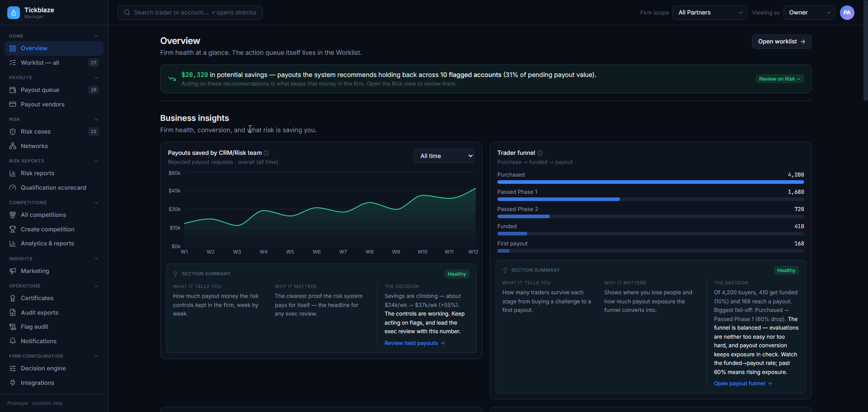Viewport: 868px width, 412px height.
Task: Follow the Review held payouts link
Action: (x=415, y=343)
